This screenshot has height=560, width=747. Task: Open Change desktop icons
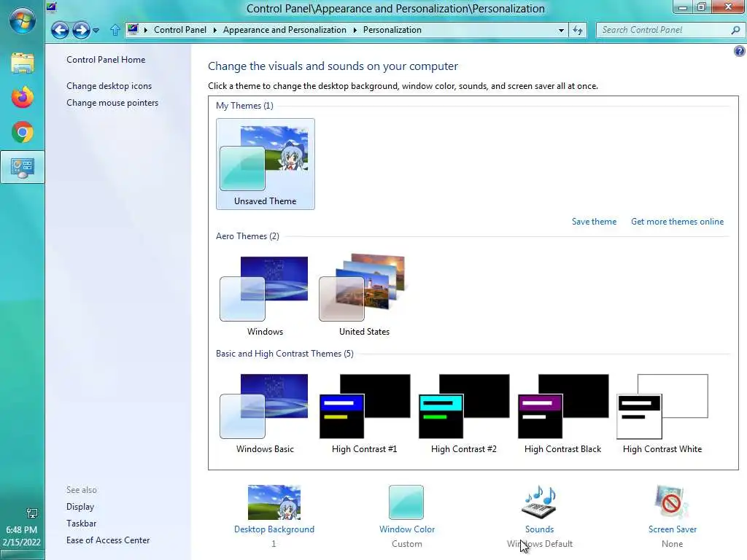[109, 86]
